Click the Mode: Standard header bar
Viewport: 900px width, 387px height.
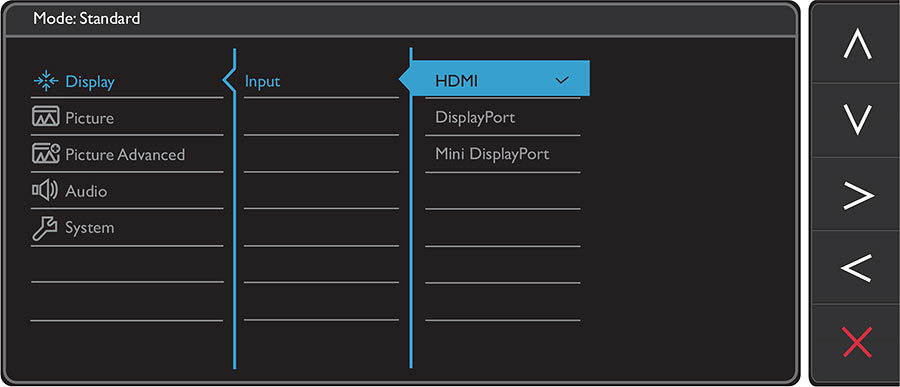tap(400, 18)
